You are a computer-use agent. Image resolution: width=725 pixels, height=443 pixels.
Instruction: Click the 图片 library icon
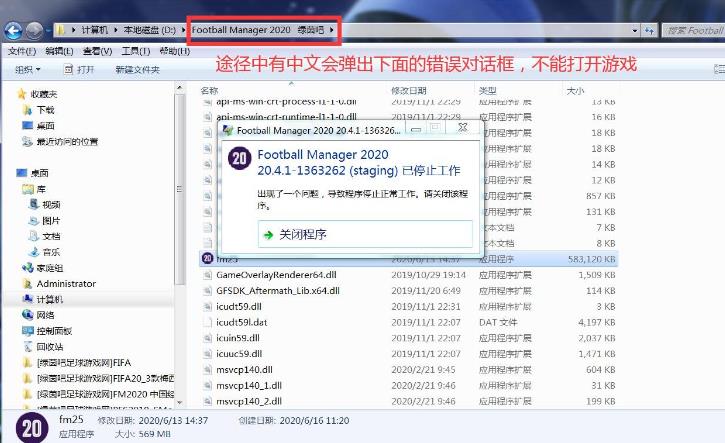tap(34, 221)
